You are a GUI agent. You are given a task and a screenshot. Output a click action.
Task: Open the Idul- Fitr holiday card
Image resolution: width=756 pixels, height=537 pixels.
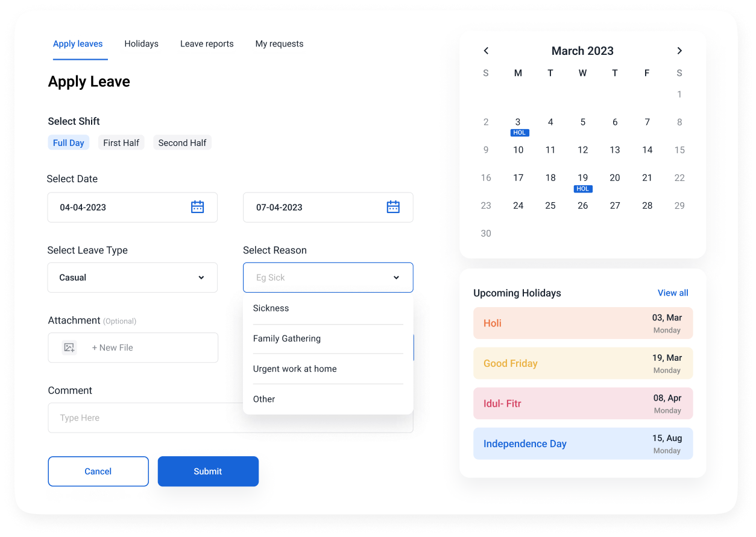583,404
